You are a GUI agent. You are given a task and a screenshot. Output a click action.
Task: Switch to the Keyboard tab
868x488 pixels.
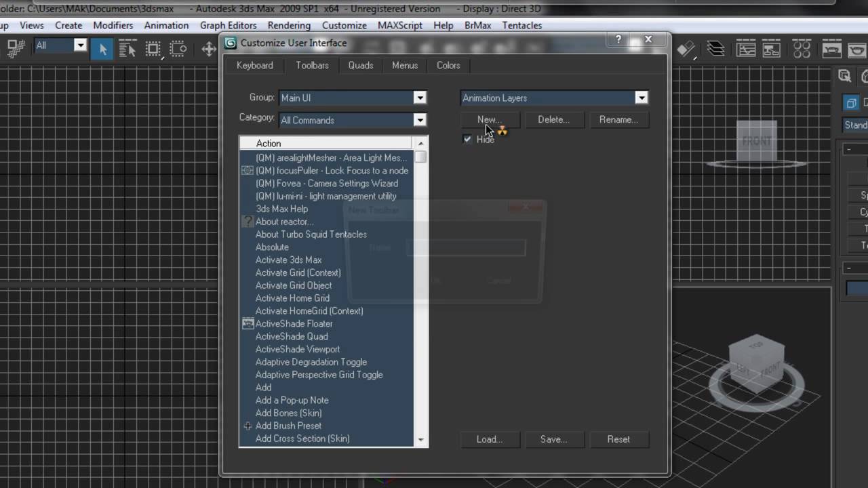[x=255, y=65]
